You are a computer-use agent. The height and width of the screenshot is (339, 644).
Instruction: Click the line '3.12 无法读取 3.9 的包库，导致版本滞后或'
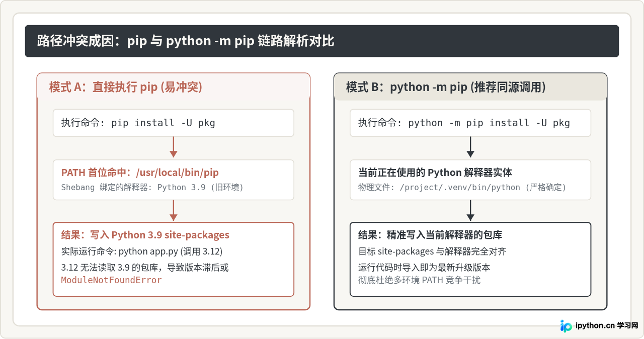tap(145, 268)
